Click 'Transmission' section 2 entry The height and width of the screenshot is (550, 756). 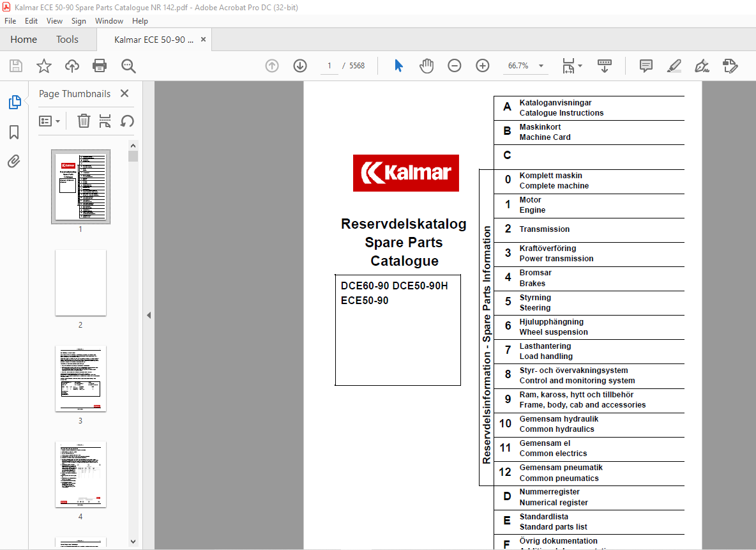tap(545, 229)
